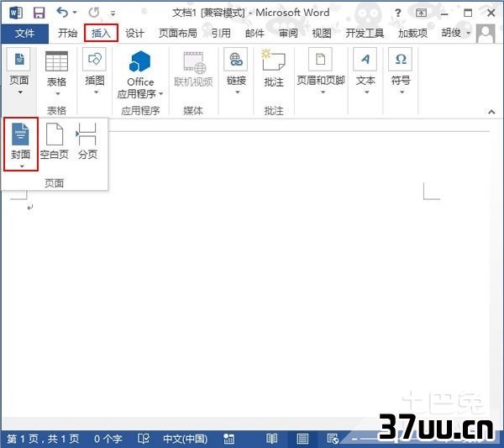Switch to the 开始 tab
The height and width of the screenshot is (448, 504).
(68, 33)
